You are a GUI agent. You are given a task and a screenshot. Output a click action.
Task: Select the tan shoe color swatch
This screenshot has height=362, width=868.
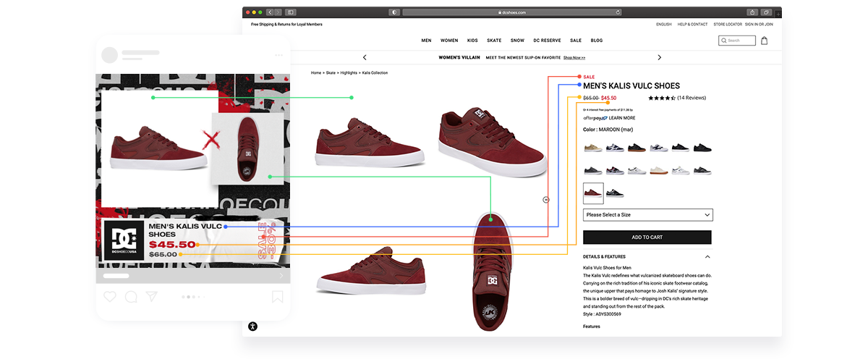coord(593,147)
